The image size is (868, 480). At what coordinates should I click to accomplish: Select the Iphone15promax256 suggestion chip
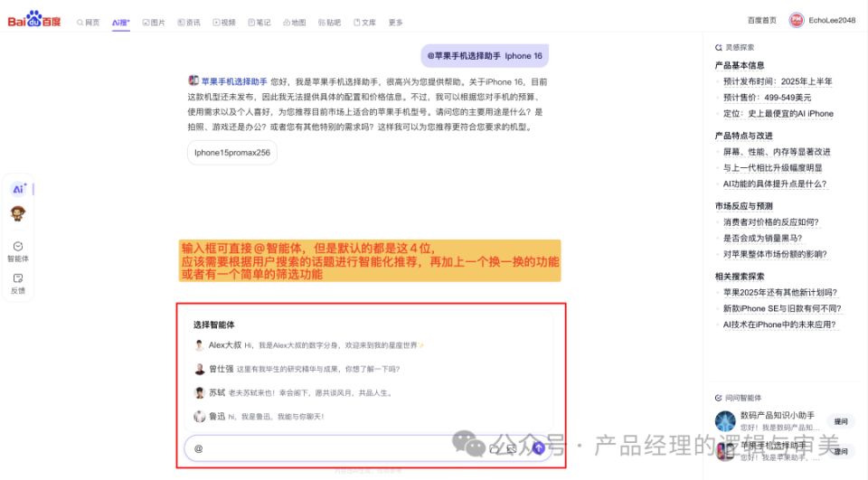tap(232, 153)
